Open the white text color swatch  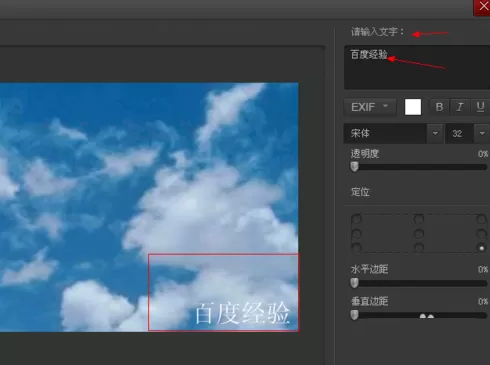413,107
